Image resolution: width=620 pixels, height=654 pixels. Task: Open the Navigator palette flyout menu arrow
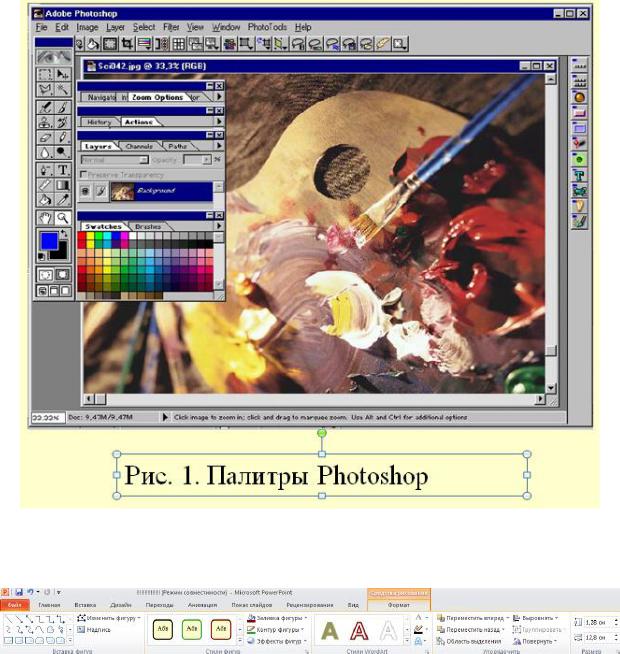pos(219,97)
